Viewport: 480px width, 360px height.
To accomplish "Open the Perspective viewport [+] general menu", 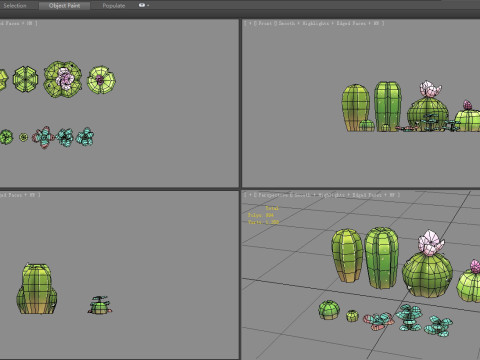I will click(250, 195).
